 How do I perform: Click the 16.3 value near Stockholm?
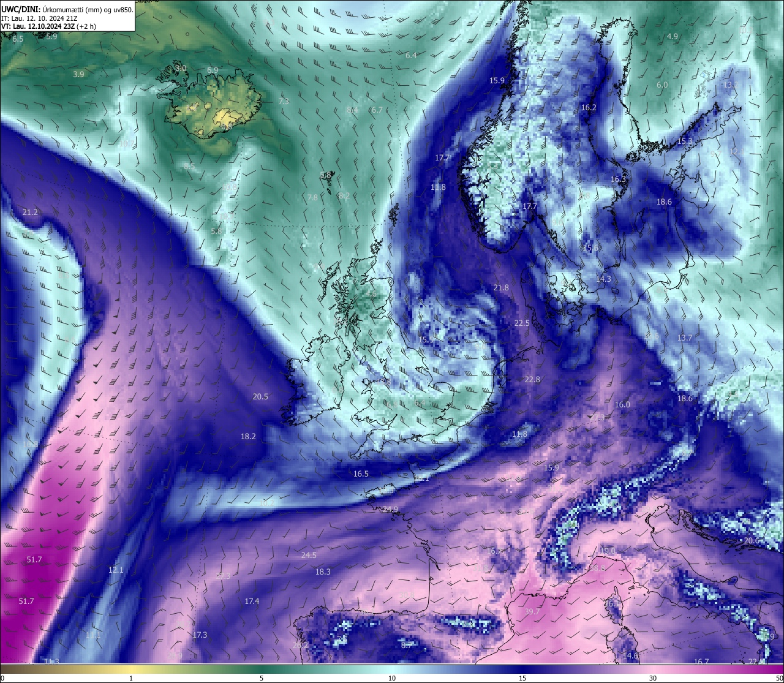[x=618, y=179]
